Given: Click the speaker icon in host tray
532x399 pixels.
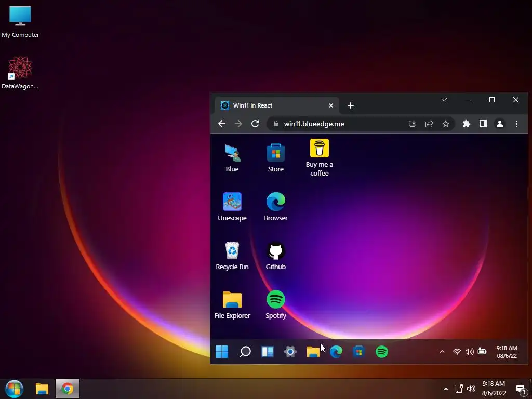Looking at the screenshot, I should click(x=471, y=389).
